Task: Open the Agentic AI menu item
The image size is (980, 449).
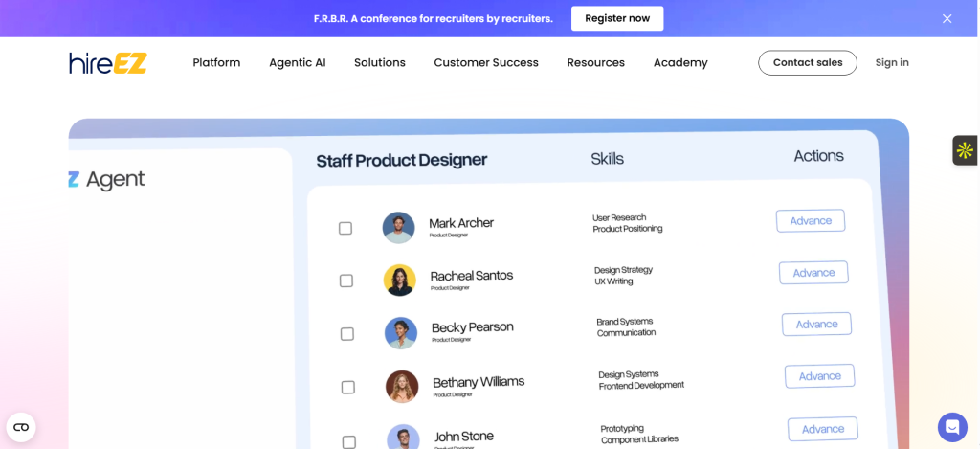Action: click(x=298, y=63)
